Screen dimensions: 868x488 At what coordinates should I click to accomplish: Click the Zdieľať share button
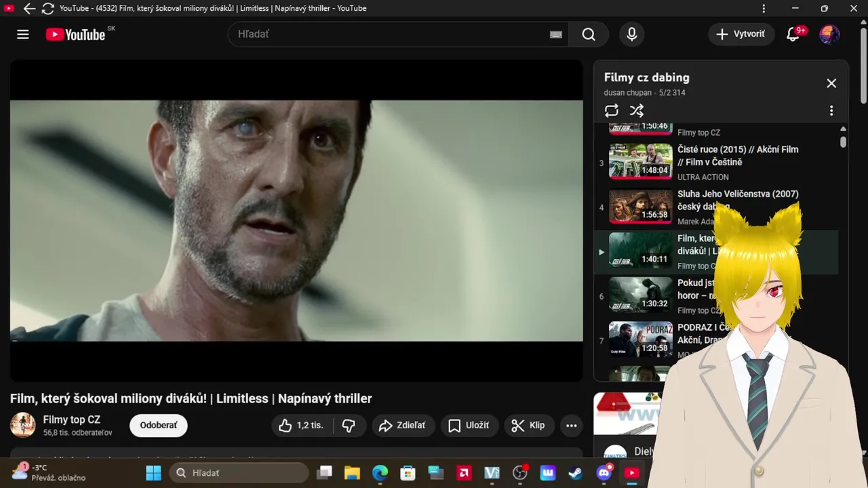402,425
